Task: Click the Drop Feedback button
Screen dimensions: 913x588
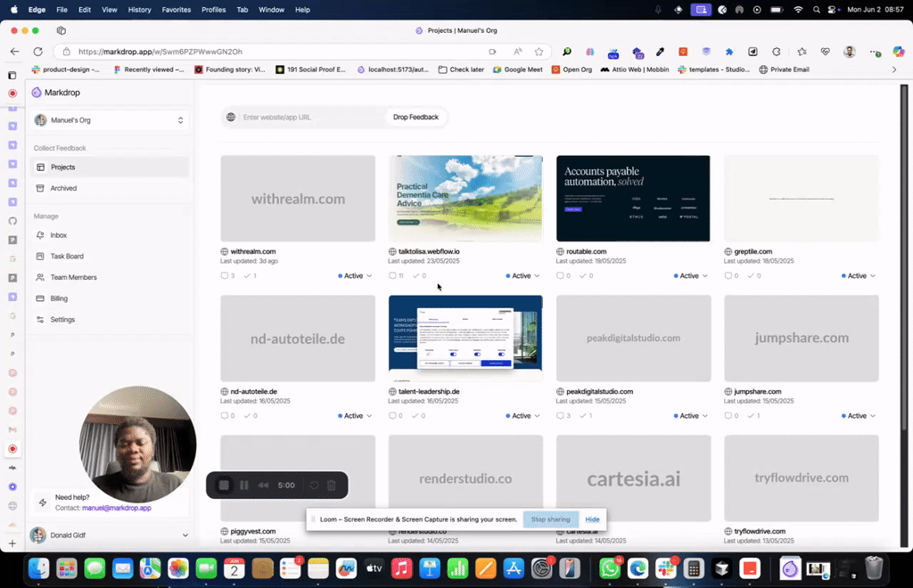Action: 415,117
